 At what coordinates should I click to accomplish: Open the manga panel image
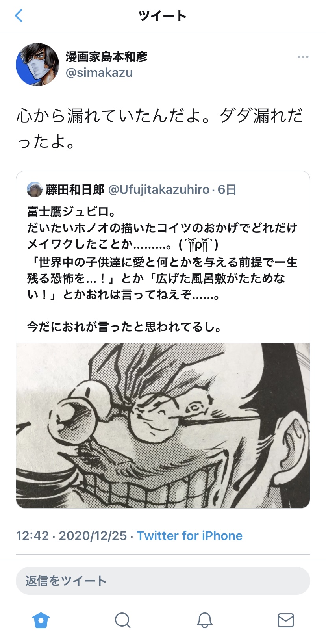point(163,425)
